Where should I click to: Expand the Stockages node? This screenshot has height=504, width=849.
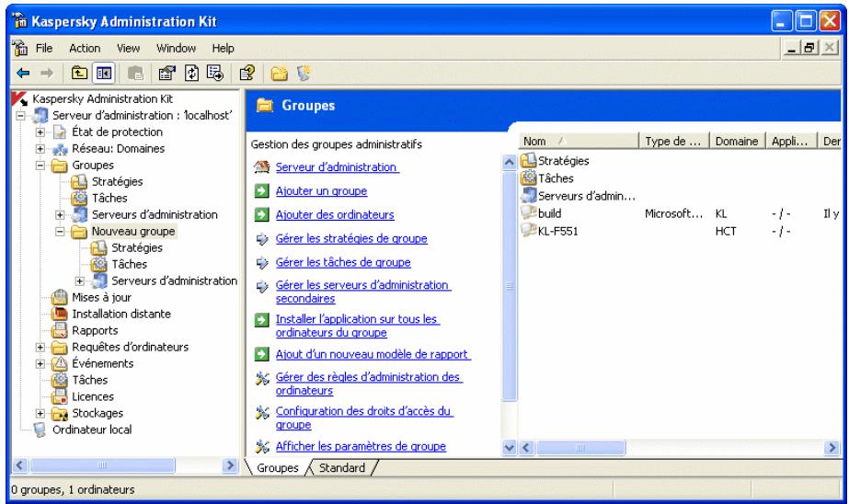click(40, 414)
